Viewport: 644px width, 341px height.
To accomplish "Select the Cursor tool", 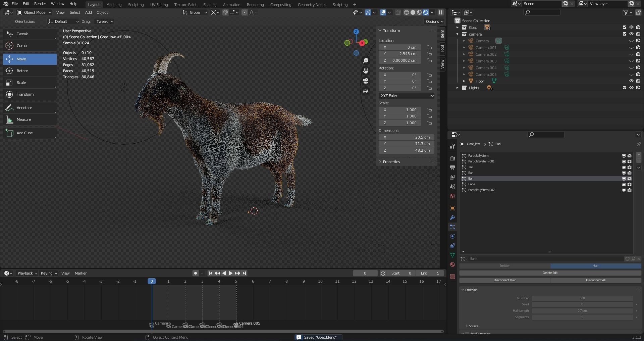I will click(30, 46).
